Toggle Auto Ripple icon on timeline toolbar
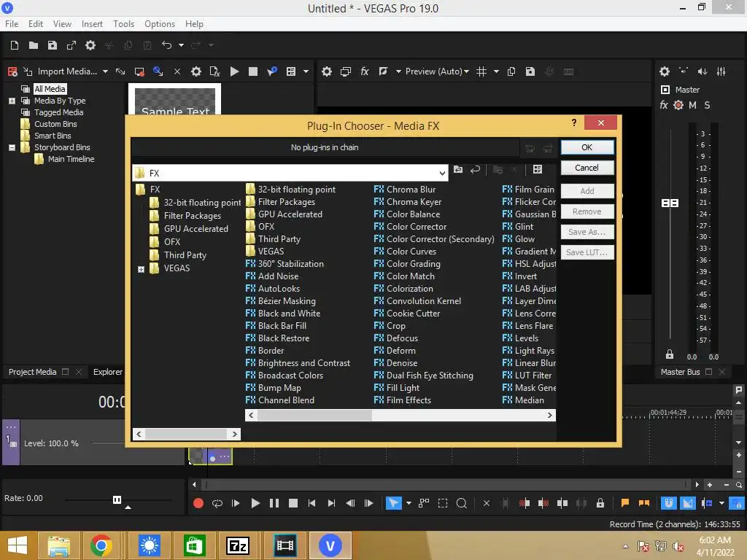Image resolution: width=747 pixels, height=560 pixels. [x=707, y=503]
